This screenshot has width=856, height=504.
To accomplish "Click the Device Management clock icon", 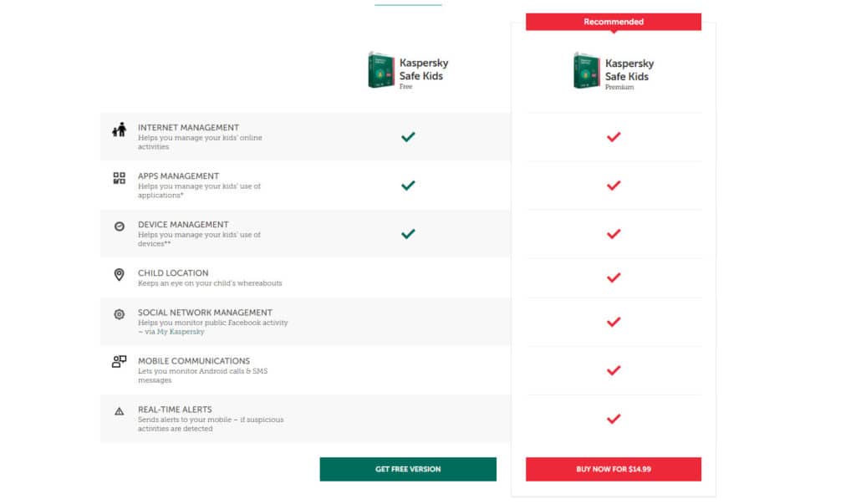I will point(119,226).
